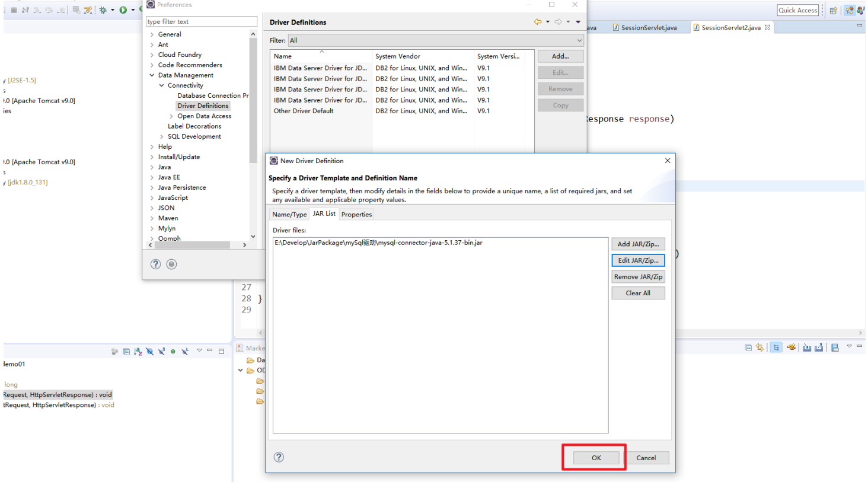Open the Debug dropdown arrow in the toolbar
Image resolution: width=868 pixels, height=491 pixels.
(x=113, y=10)
